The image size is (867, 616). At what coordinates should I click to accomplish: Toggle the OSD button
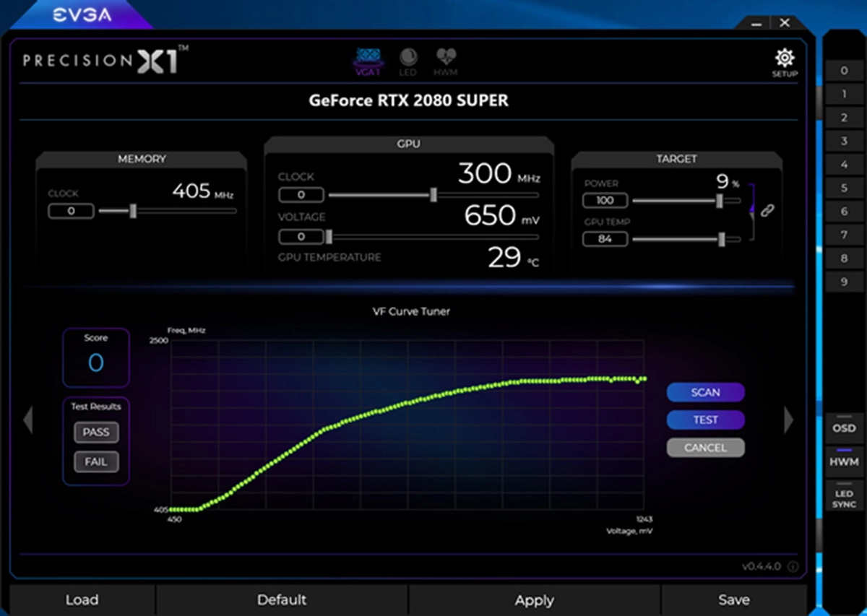click(x=844, y=428)
